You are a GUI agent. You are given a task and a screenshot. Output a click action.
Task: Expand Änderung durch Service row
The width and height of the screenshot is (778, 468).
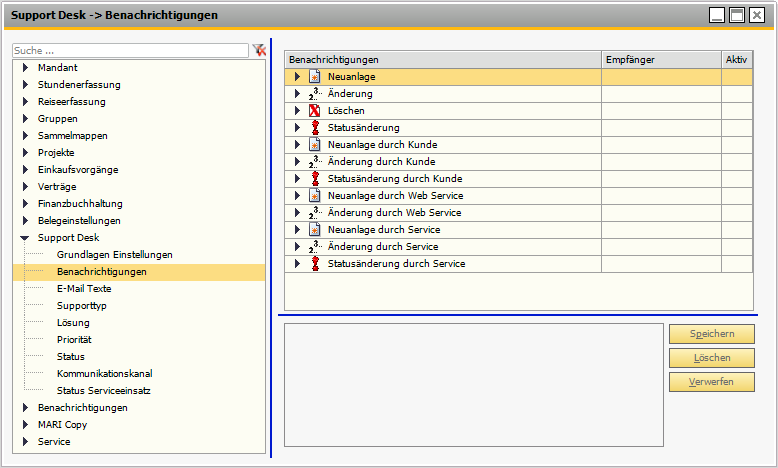297,246
